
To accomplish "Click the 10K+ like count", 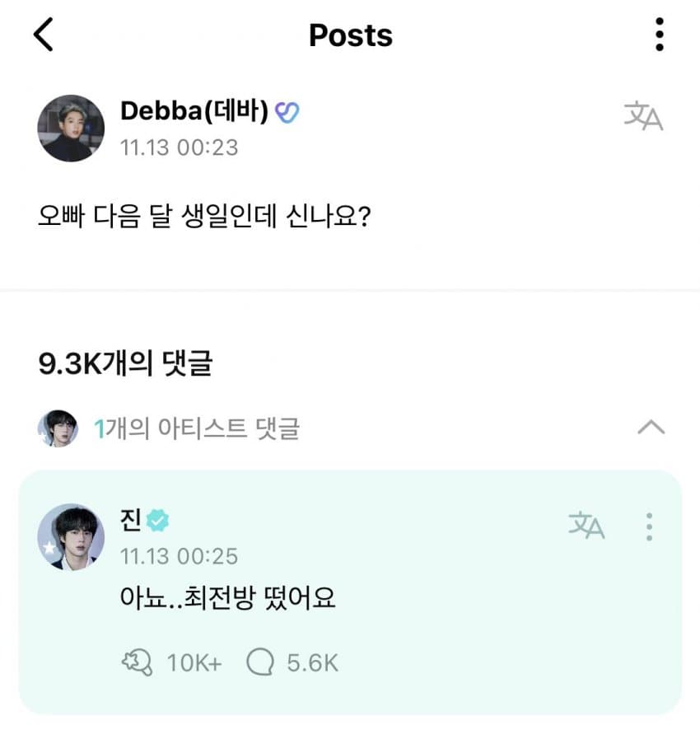I will click(194, 662).
